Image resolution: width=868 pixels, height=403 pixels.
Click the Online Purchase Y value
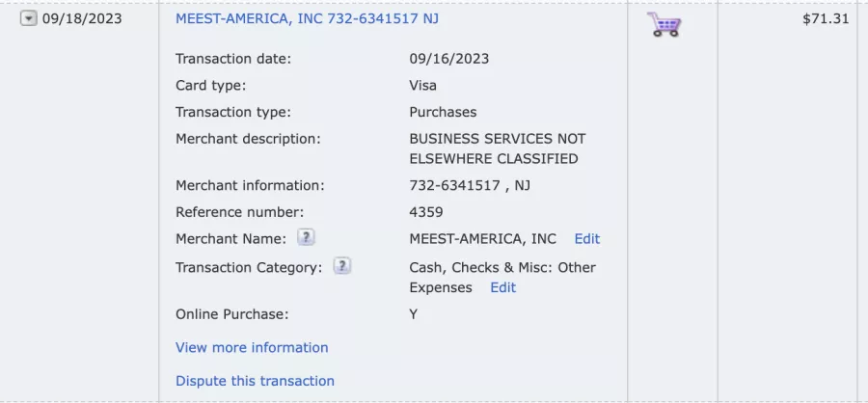tap(414, 314)
